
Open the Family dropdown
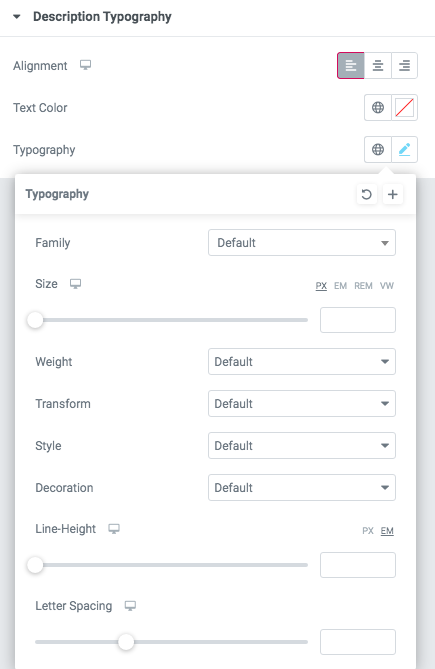point(302,243)
